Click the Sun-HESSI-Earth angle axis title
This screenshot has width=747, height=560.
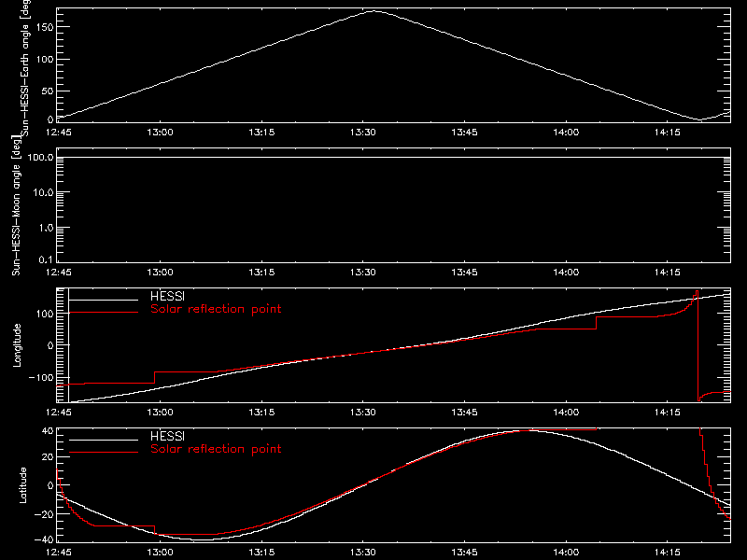coord(25,66)
